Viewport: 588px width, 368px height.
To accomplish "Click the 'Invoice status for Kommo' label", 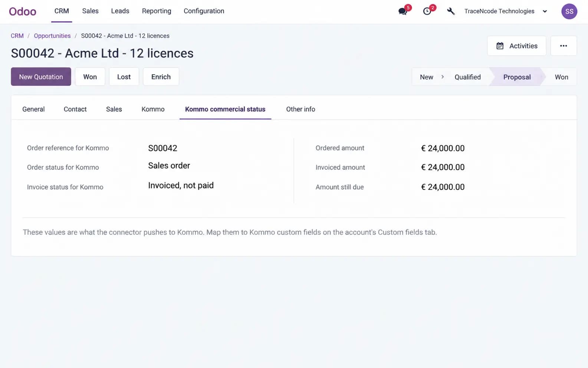I will pyautogui.click(x=65, y=187).
